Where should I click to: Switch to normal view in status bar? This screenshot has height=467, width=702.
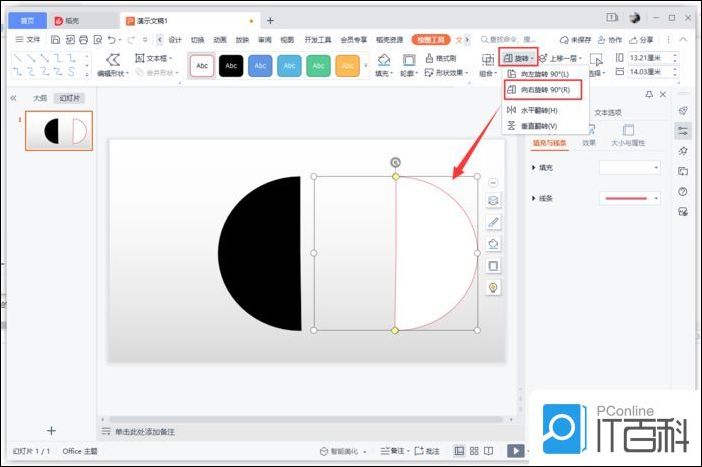click(459, 451)
